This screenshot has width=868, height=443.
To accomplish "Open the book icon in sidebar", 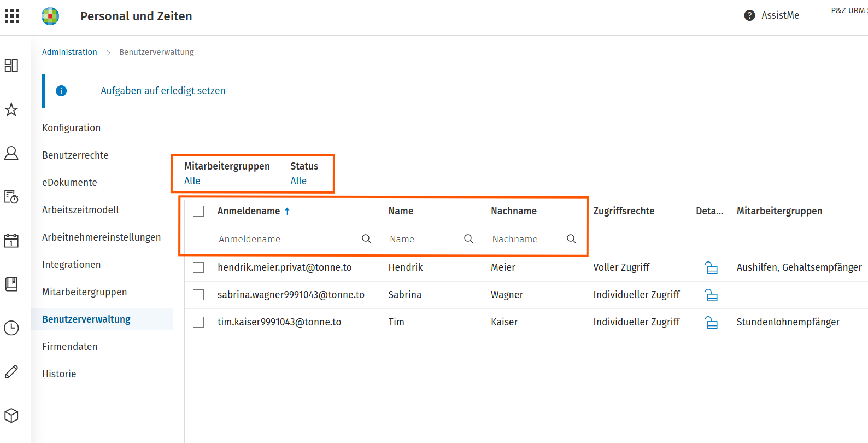I will [x=11, y=284].
